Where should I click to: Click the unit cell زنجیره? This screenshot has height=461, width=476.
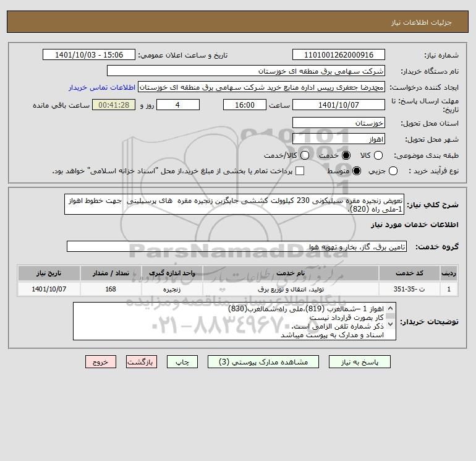click(x=172, y=289)
